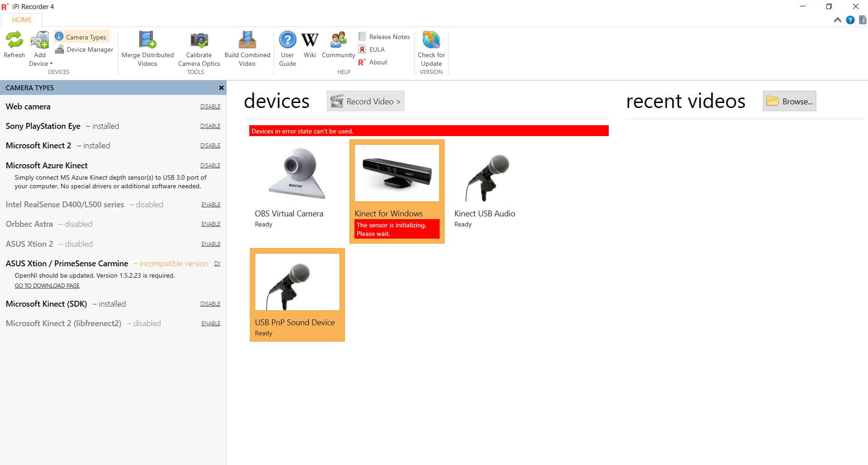Enable the ASUS Xtion 2 camera type
Screen dimensions: 868x465
click(x=211, y=244)
